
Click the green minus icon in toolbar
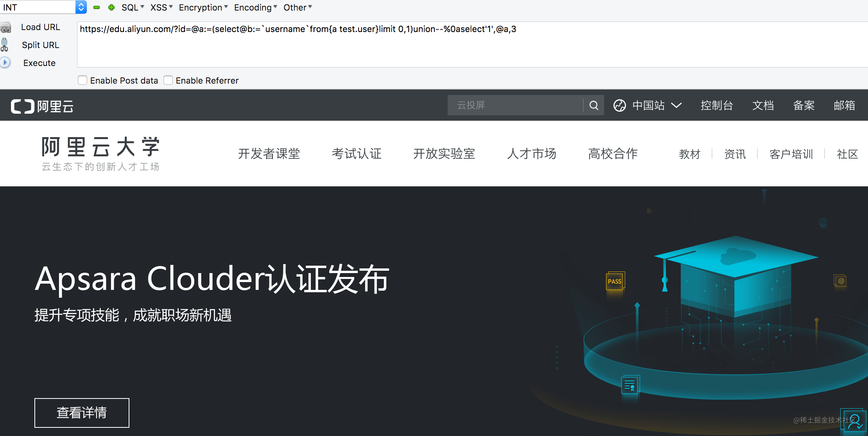pos(97,7)
